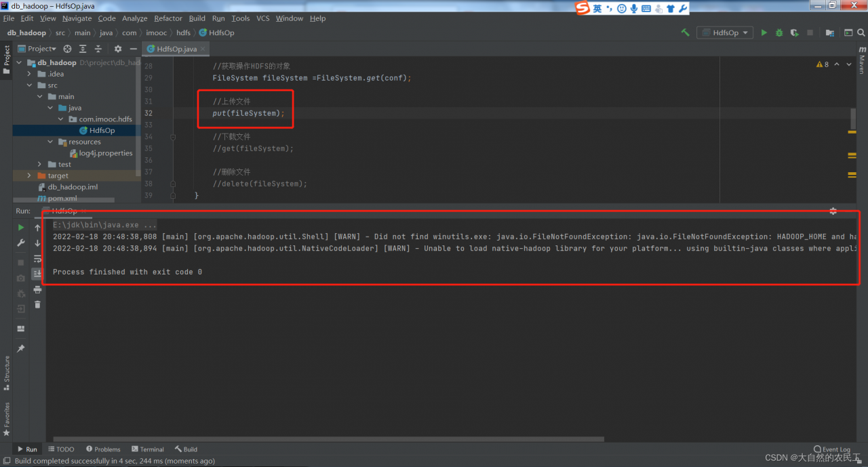Click the Run panel stop square icon

[21, 262]
